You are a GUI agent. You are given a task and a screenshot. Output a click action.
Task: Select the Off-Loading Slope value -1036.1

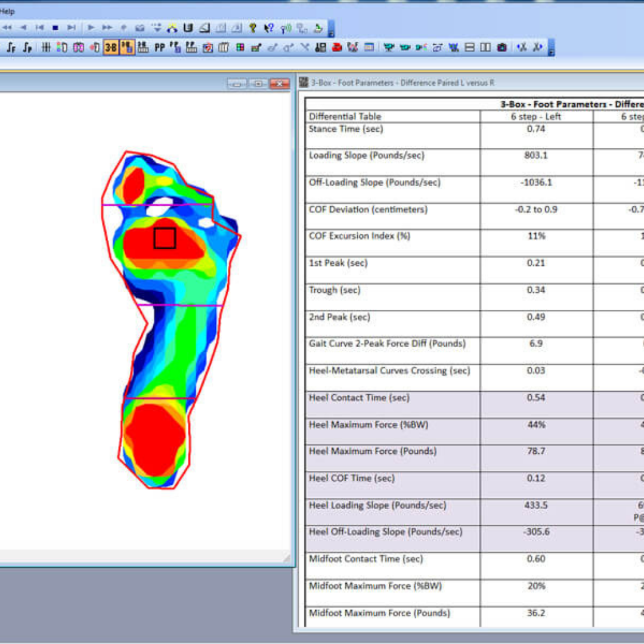pos(536,182)
